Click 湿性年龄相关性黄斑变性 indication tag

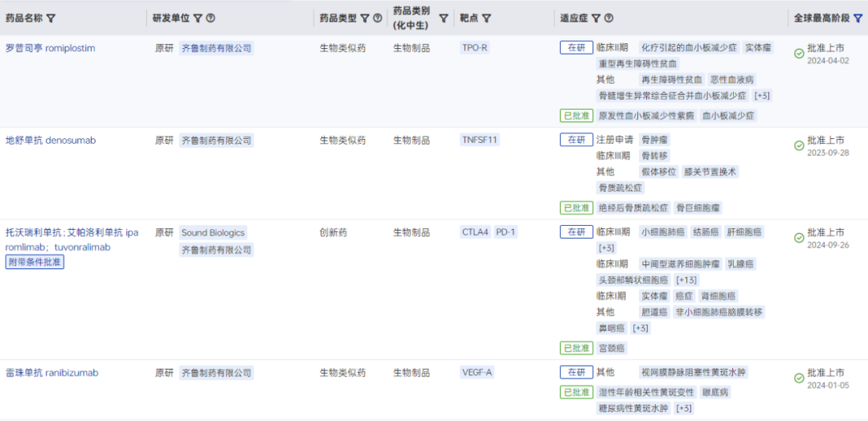pyautogui.click(x=646, y=392)
